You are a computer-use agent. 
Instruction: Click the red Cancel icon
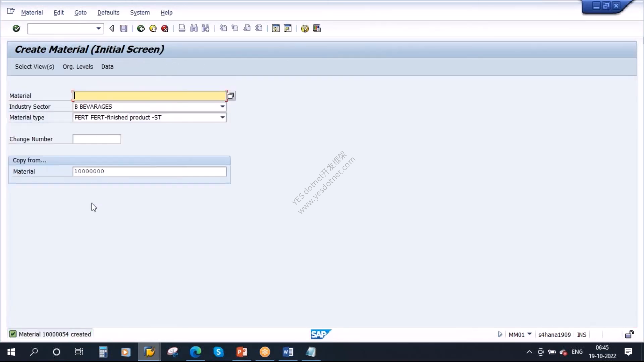click(165, 28)
